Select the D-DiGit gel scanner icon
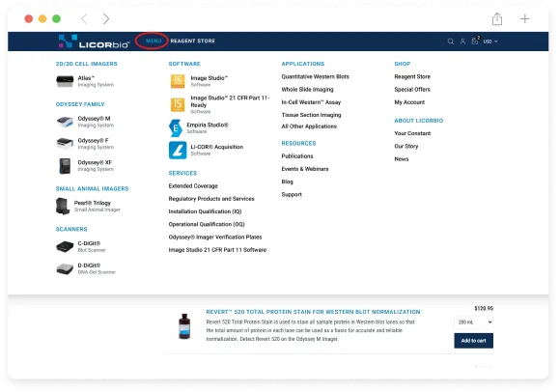Viewport: 559px width, 392px height. tap(65, 268)
